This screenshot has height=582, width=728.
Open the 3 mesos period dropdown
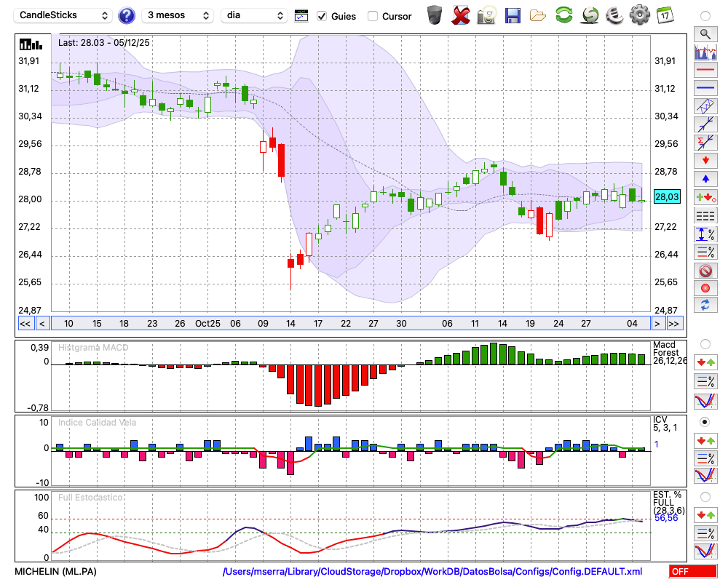click(x=177, y=15)
